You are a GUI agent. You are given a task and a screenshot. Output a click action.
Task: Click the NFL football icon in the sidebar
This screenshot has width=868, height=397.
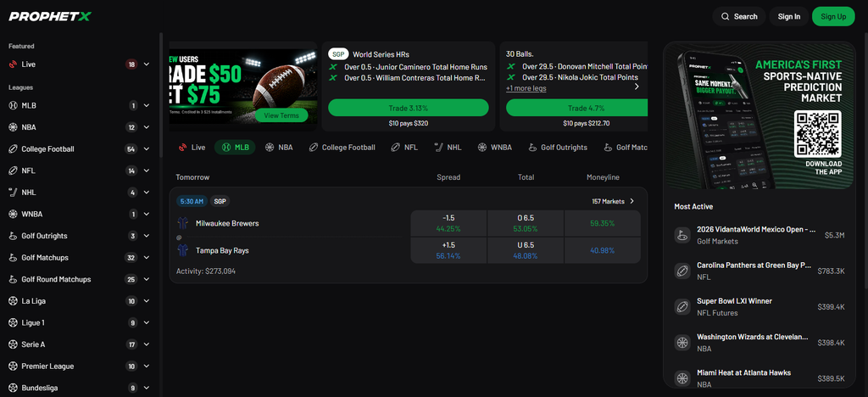click(14, 171)
